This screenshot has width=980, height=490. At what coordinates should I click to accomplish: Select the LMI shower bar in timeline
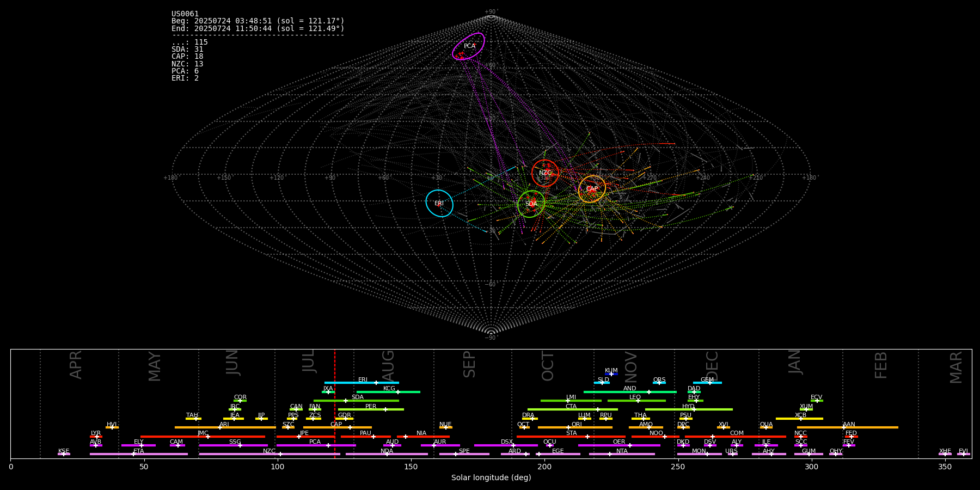pyautogui.click(x=571, y=401)
